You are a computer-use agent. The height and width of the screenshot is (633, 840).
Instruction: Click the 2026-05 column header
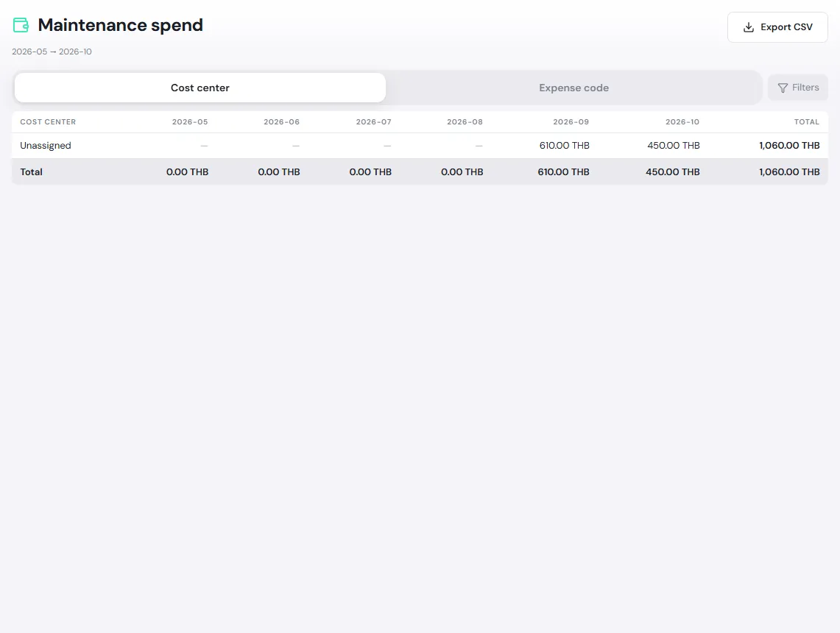click(190, 122)
